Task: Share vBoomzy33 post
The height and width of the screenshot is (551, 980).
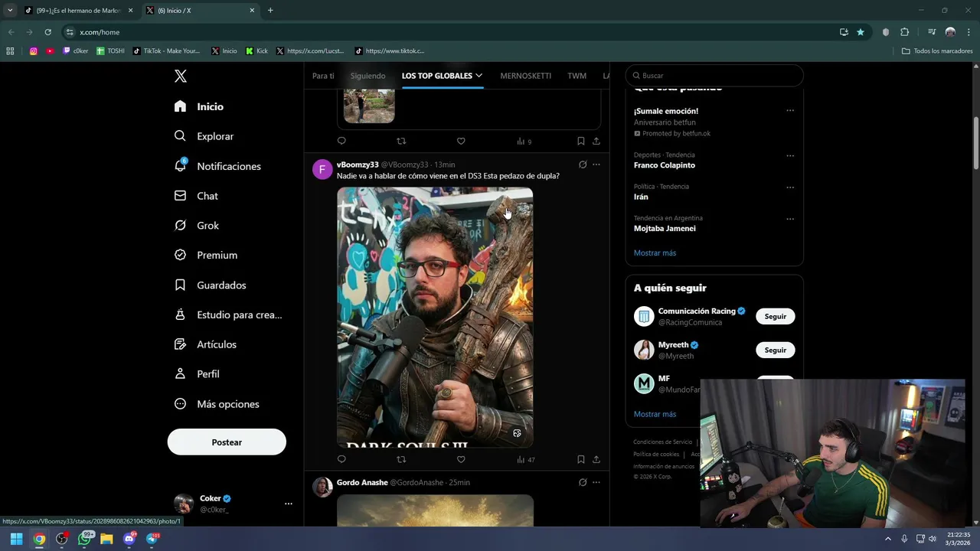Action: pos(596,459)
